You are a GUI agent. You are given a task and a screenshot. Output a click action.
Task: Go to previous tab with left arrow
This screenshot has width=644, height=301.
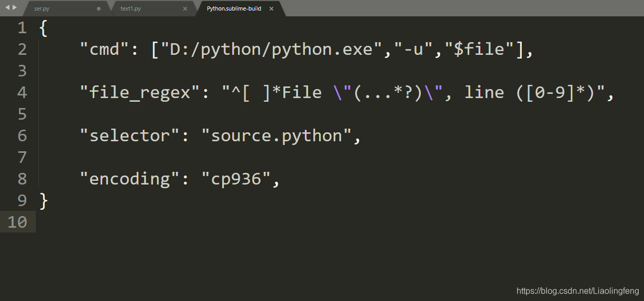pyautogui.click(x=7, y=7)
